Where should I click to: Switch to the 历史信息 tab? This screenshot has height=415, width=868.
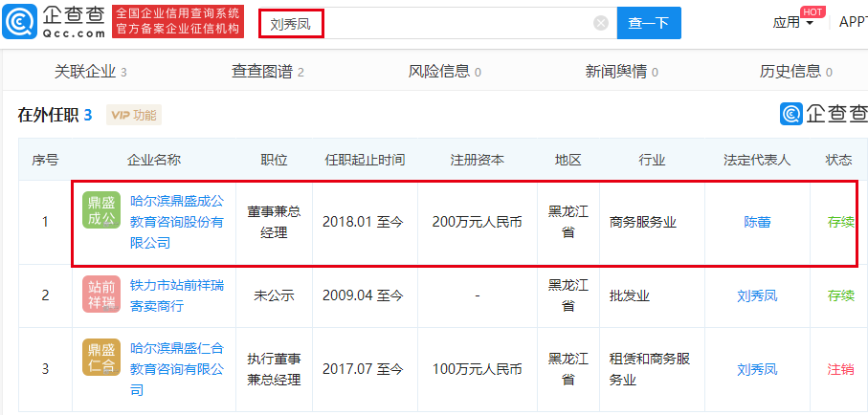[795, 72]
